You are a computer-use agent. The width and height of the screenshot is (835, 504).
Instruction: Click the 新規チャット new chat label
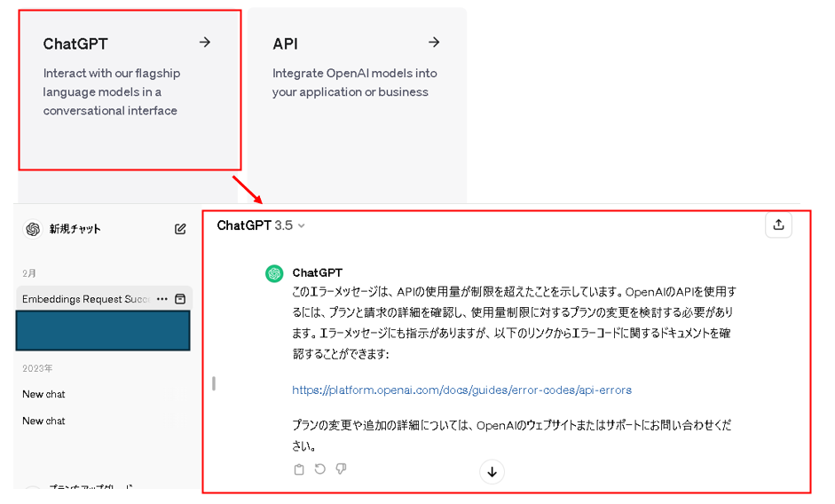pos(75,229)
